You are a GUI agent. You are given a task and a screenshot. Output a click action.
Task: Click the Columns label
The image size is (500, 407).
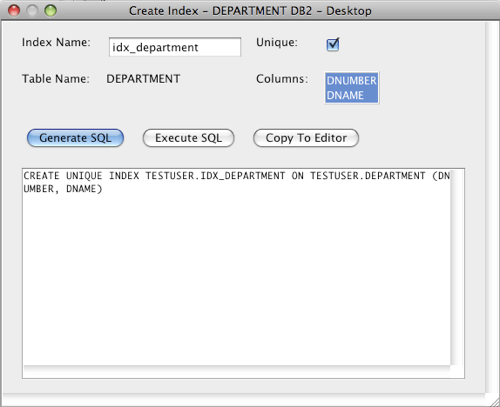pos(282,79)
